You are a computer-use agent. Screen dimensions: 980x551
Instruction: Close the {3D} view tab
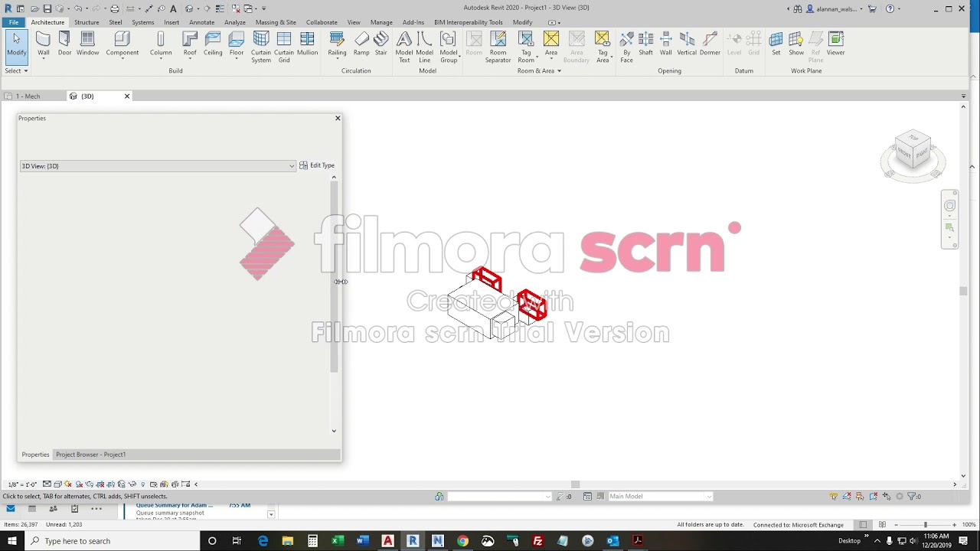click(x=127, y=96)
